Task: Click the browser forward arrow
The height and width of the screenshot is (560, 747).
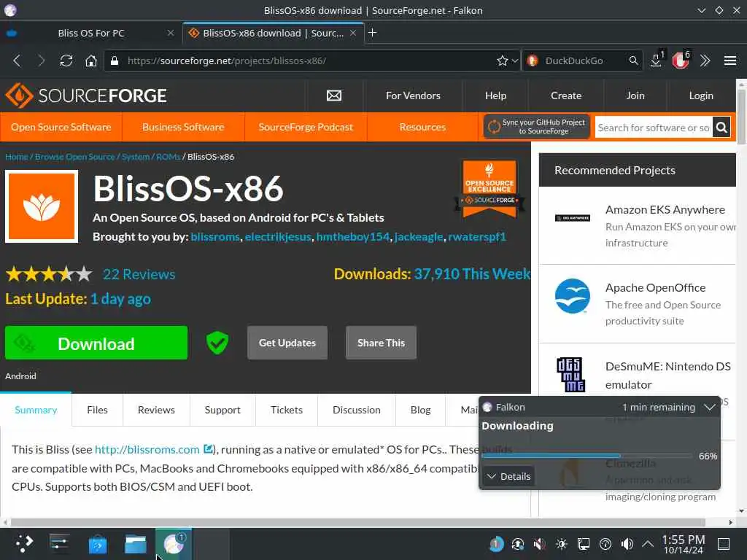Action: [x=42, y=61]
